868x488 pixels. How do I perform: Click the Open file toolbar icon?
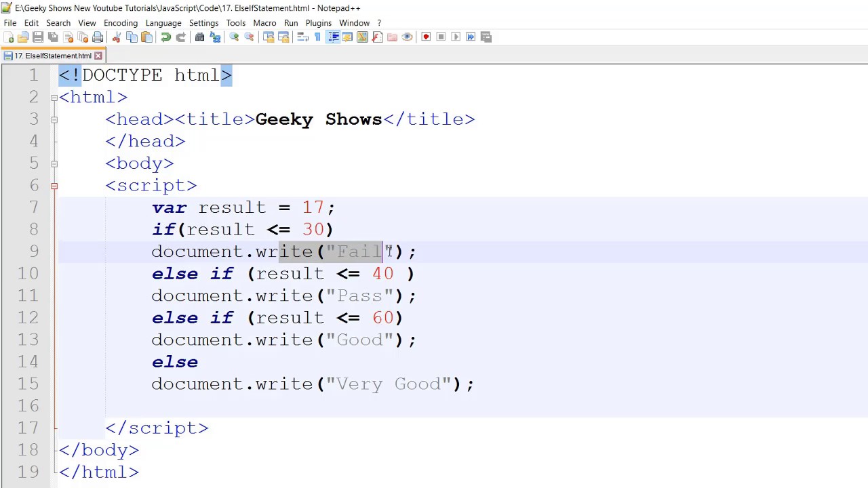[x=23, y=37]
